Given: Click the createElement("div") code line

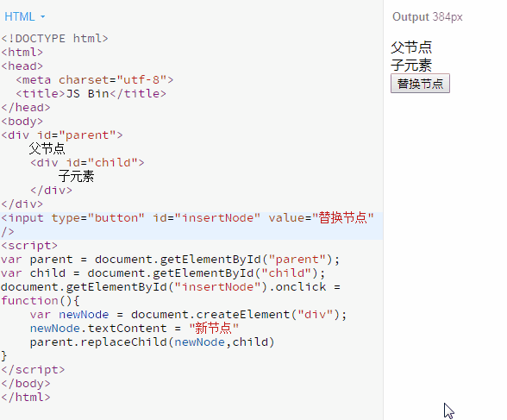Looking at the screenshot, I should click(x=188, y=315).
